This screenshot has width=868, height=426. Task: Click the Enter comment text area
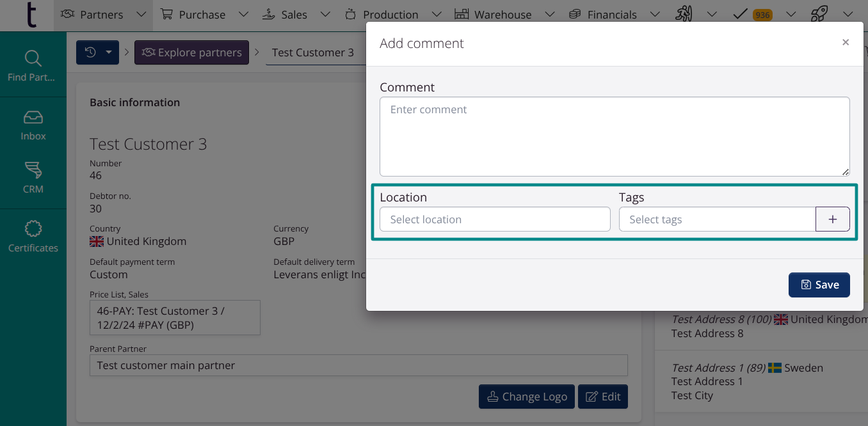click(614, 136)
